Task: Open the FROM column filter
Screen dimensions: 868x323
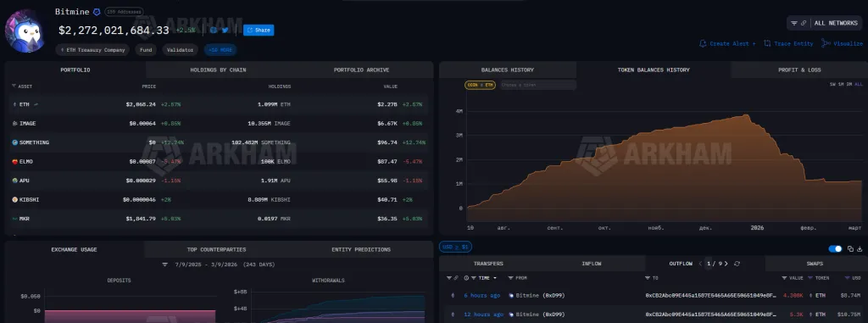Action: point(510,278)
